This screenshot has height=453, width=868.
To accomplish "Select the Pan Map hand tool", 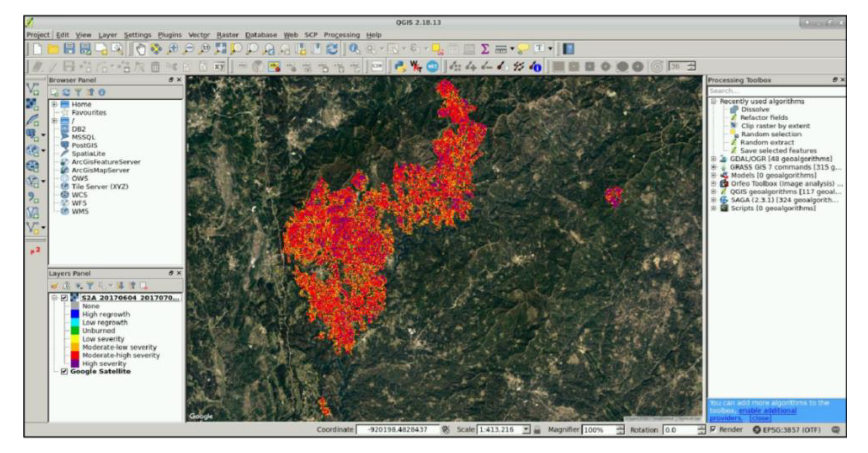I will point(140,49).
